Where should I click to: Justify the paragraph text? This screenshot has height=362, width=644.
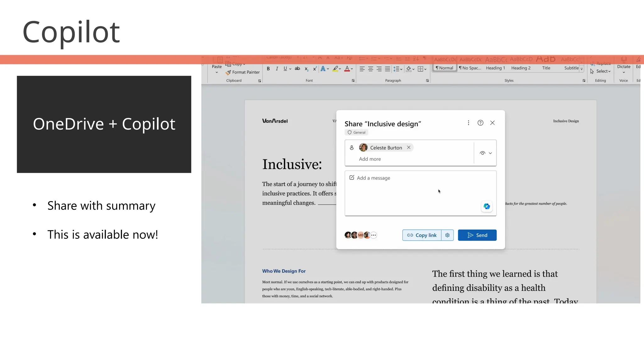387,69
